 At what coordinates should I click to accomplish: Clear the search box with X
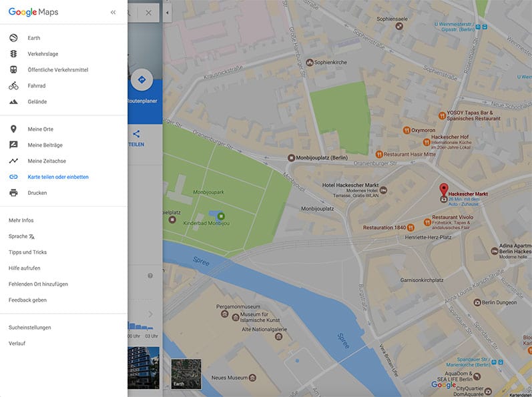coord(148,13)
